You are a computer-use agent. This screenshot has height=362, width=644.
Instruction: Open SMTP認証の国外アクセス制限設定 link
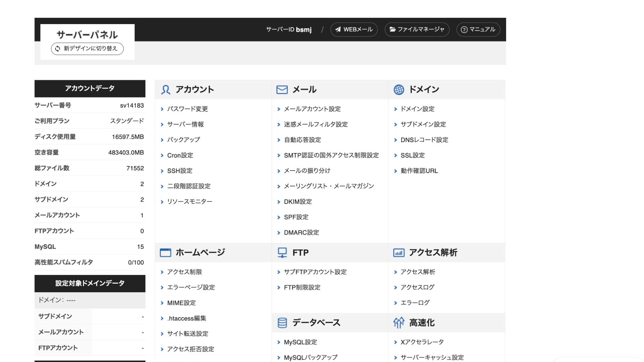coord(331,155)
